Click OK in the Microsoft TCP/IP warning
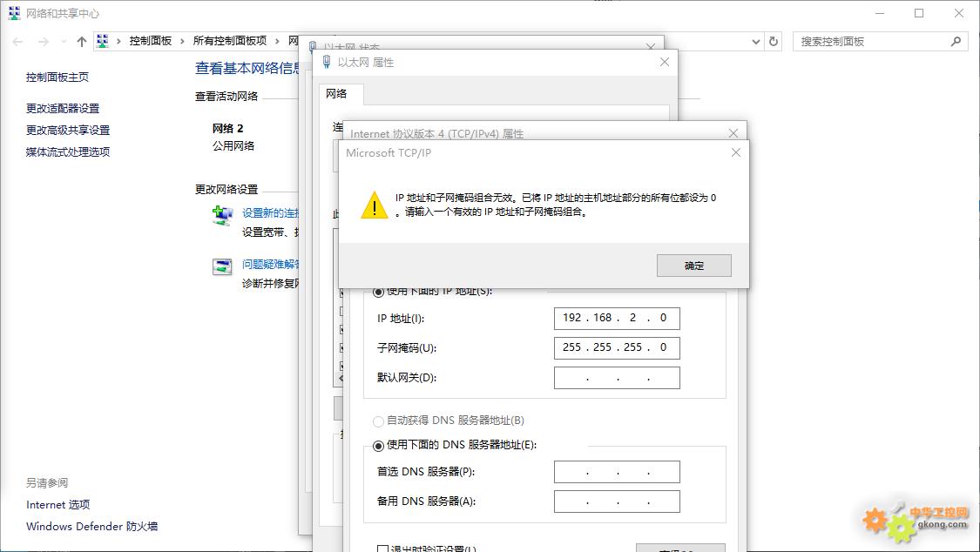The height and width of the screenshot is (552, 980). (693, 266)
